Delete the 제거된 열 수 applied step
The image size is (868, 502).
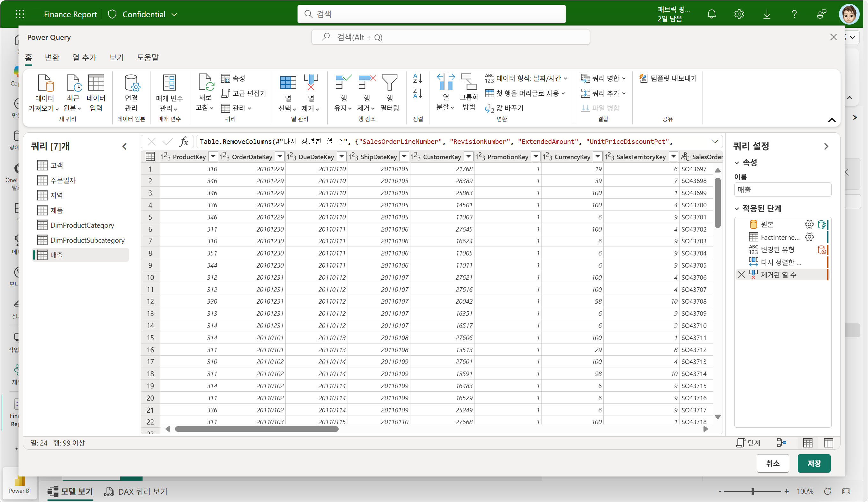click(x=742, y=275)
